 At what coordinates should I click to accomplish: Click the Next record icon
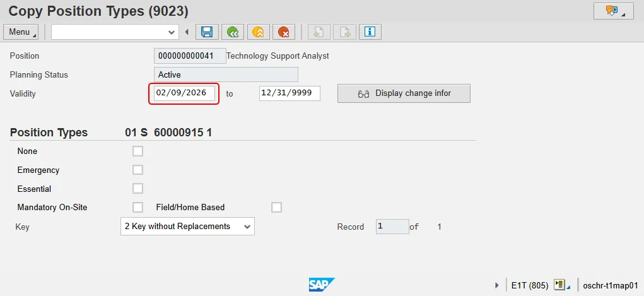[x=344, y=32]
